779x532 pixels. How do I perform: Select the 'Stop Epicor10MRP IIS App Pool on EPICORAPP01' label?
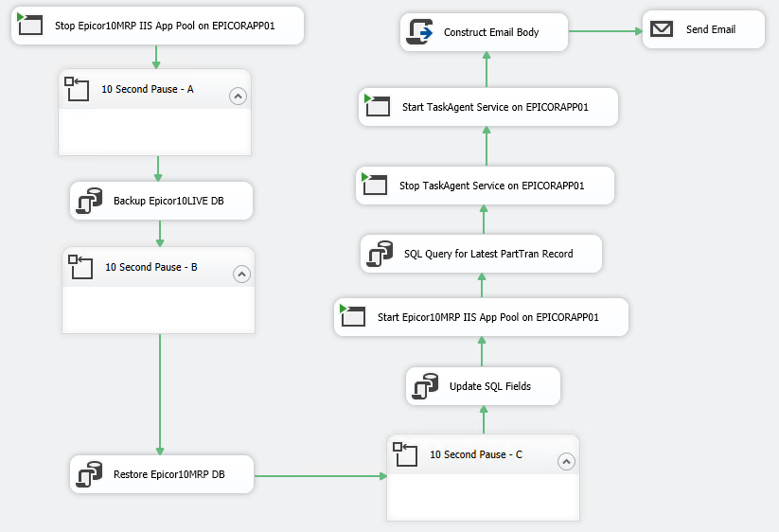tap(165, 26)
